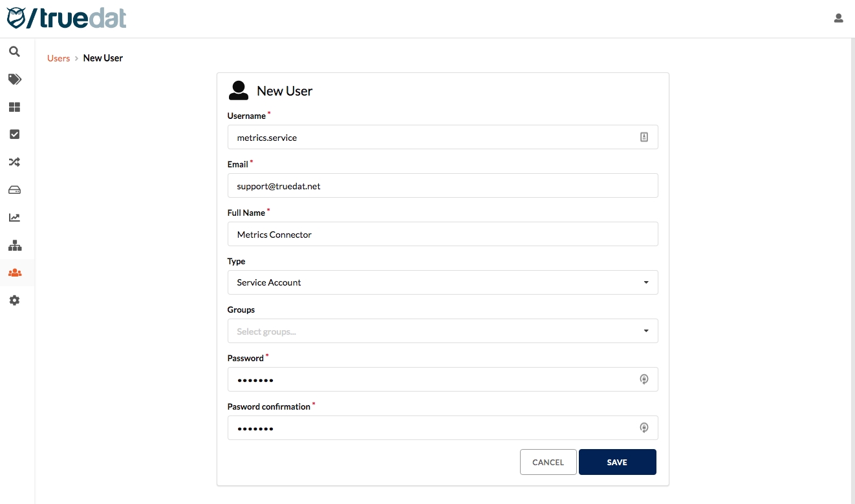855x504 pixels.
Task: Open the dashboard grid icon
Action: click(14, 107)
